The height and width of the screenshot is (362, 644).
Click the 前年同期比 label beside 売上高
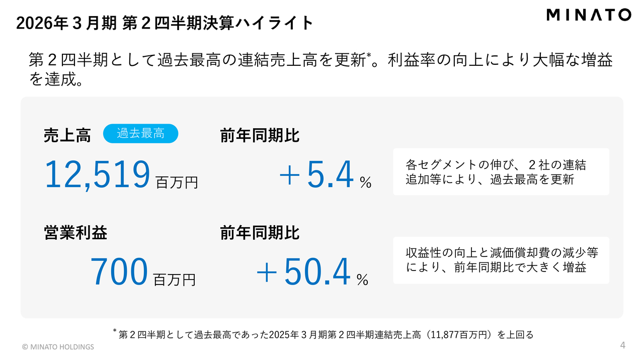[x=260, y=135]
